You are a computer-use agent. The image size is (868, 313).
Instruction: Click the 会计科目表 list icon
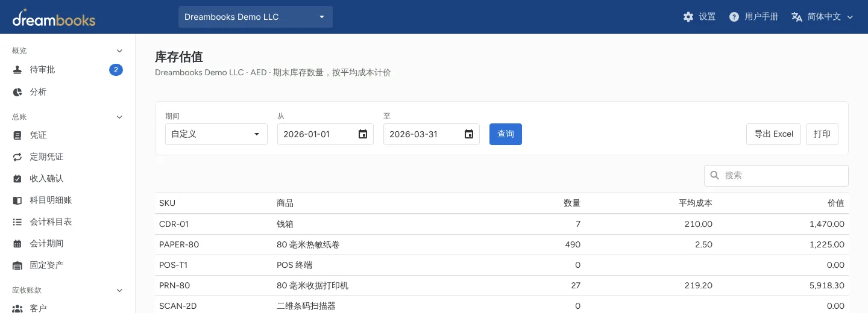click(17, 222)
